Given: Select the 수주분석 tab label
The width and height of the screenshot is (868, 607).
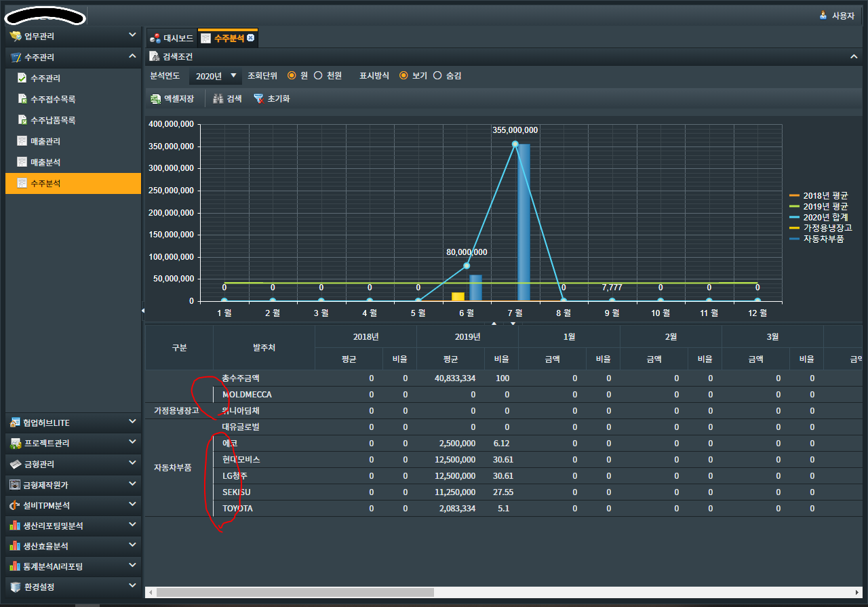Looking at the screenshot, I should click(229, 39).
